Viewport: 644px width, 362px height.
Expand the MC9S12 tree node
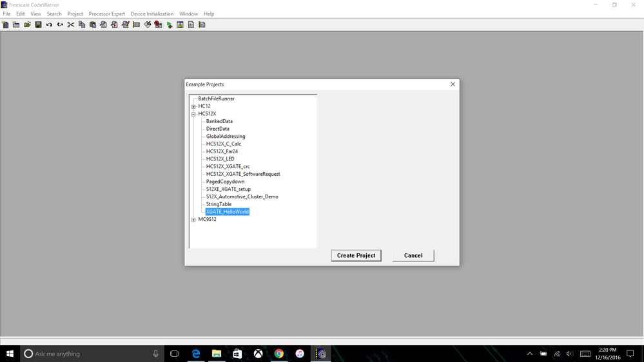(193, 220)
